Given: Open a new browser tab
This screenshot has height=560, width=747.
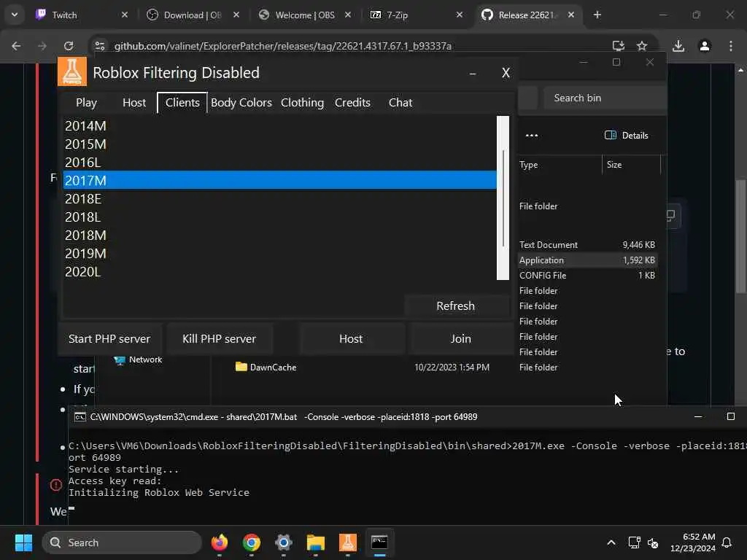Looking at the screenshot, I should click(x=597, y=15).
